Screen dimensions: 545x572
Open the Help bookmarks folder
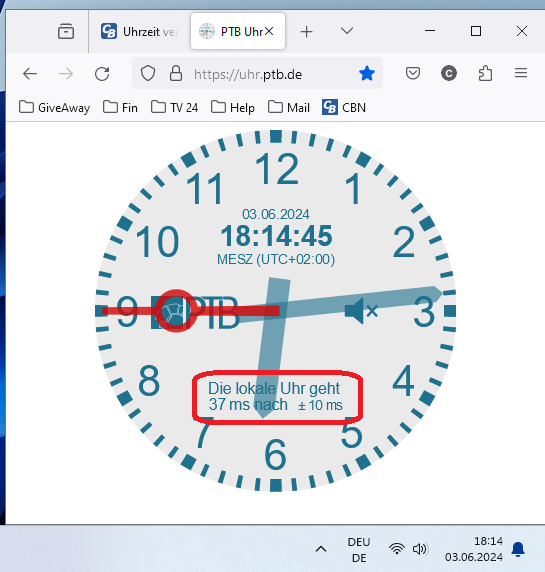pos(233,108)
